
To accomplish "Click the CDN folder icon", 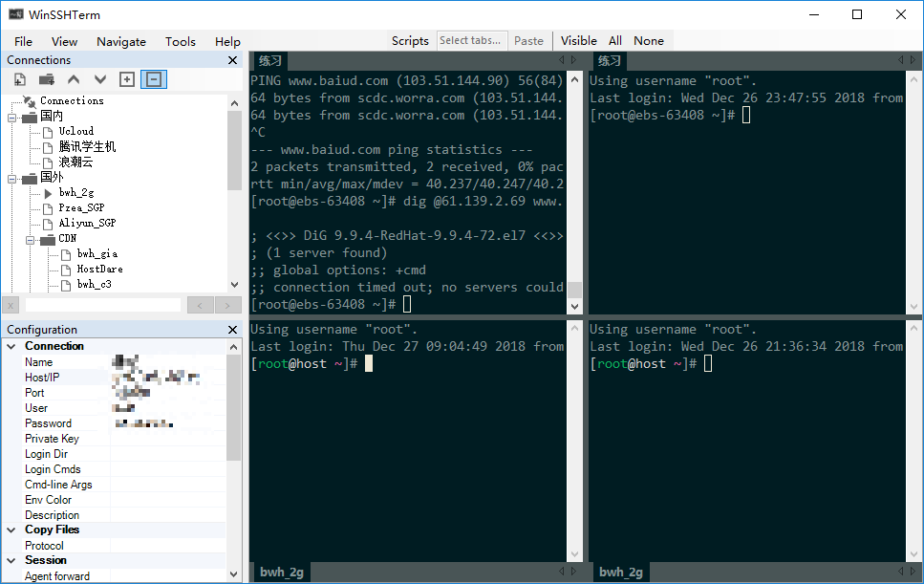I will point(48,240).
